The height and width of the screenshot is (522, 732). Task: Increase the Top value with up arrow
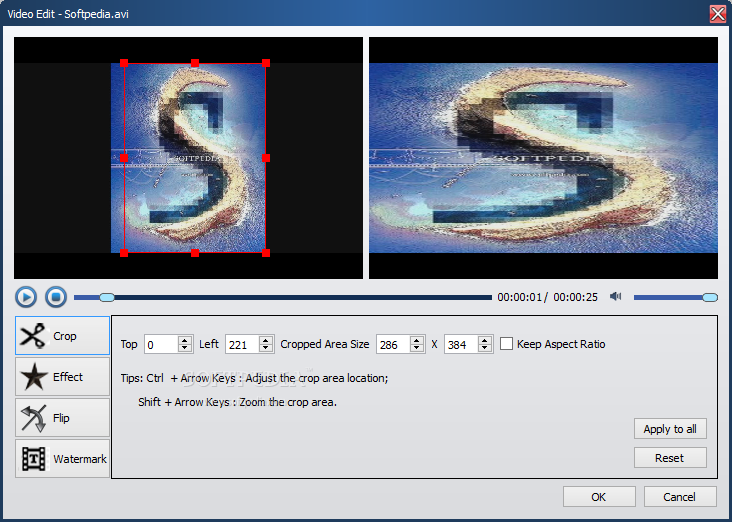[185, 340]
